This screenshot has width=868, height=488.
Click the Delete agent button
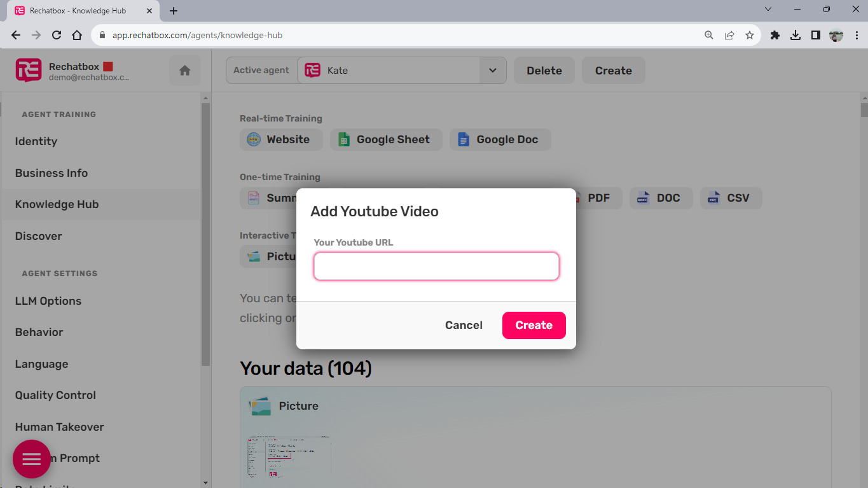click(544, 71)
